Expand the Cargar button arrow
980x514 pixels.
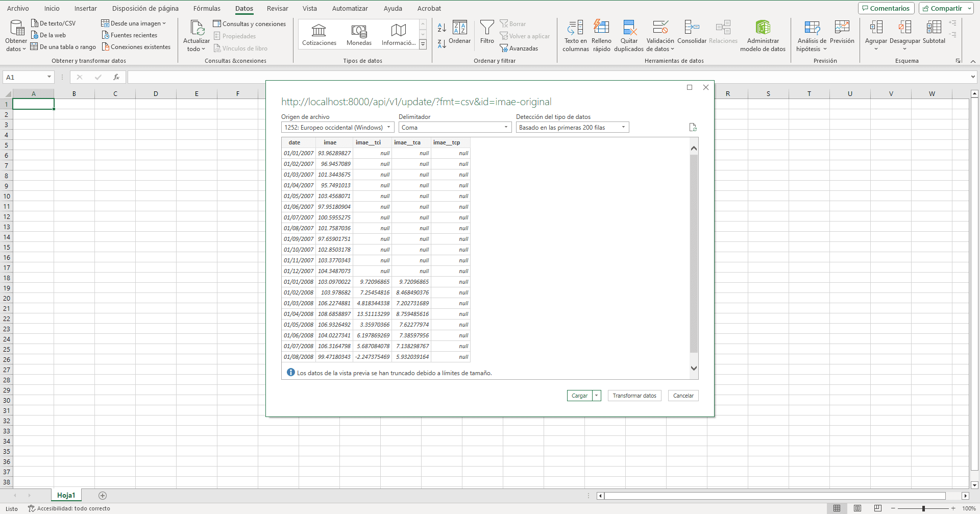(x=596, y=396)
